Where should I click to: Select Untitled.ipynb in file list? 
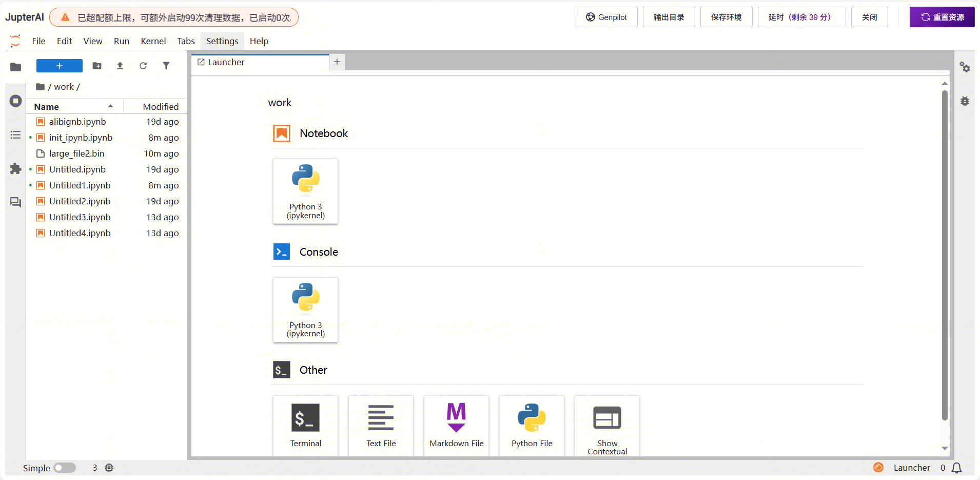107,169
